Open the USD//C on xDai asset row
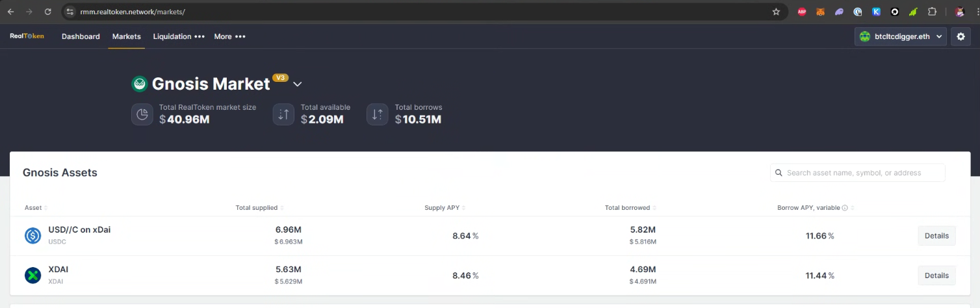 [490, 236]
